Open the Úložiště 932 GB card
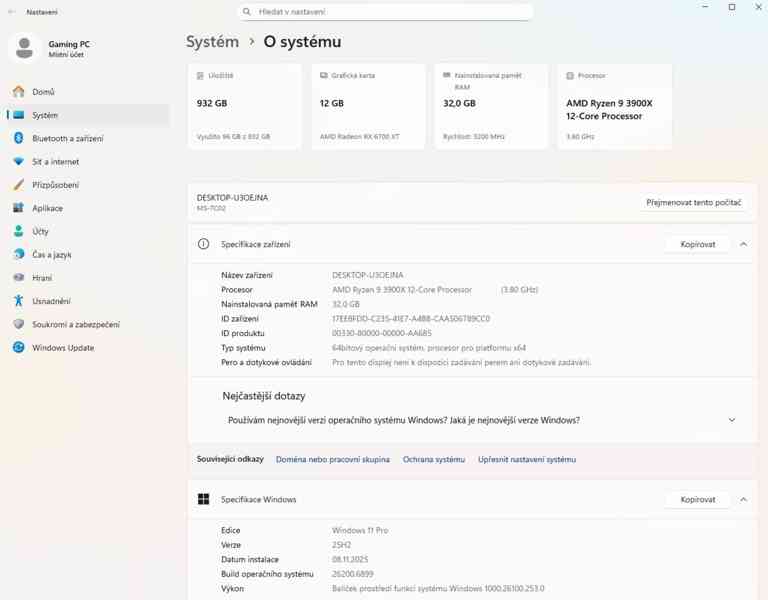 click(x=244, y=106)
